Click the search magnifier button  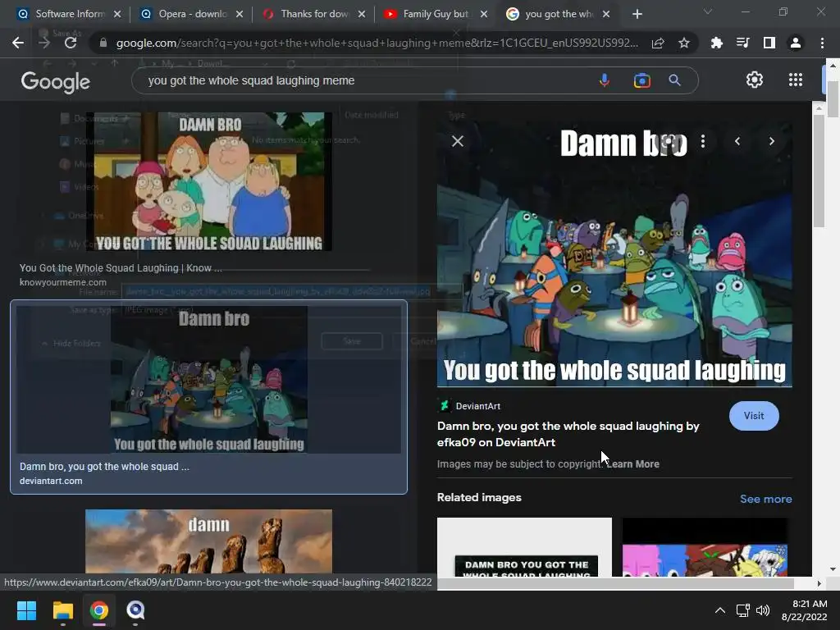(x=674, y=80)
